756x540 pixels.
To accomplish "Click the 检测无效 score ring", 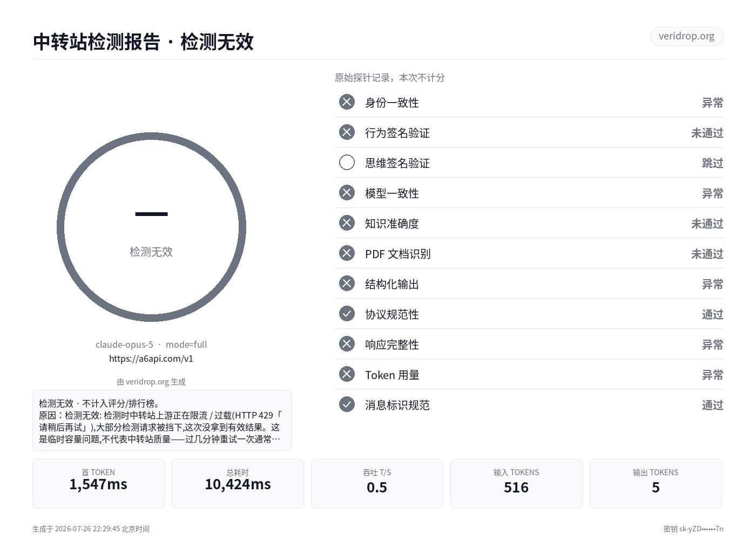I will point(151,227).
